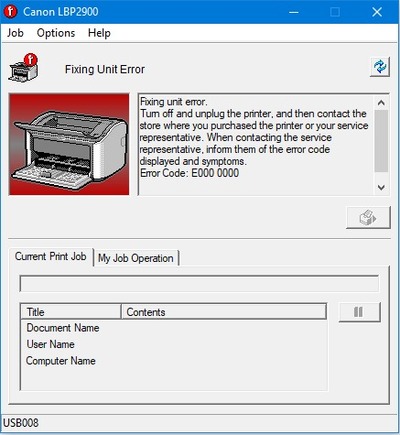Click the print job progress bar
The height and width of the screenshot is (435, 400).
point(199,284)
